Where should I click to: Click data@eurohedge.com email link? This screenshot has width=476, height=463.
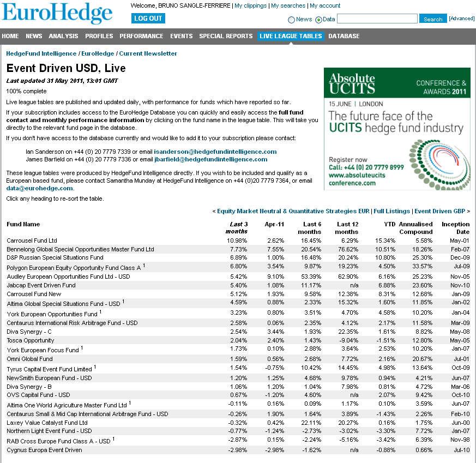[x=39, y=188]
